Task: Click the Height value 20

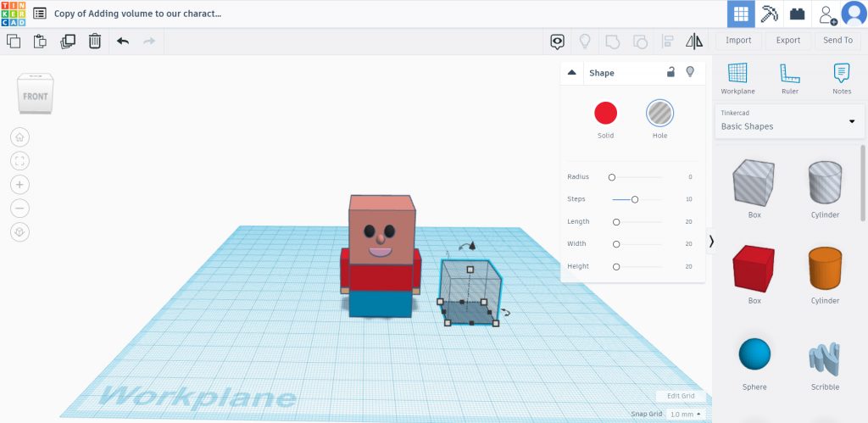Action: (x=688, y=267)
